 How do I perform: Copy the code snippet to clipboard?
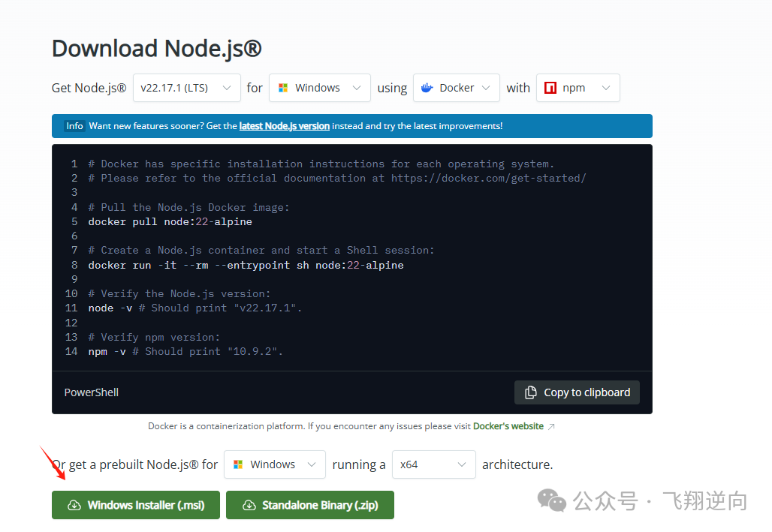click(577, 392)
